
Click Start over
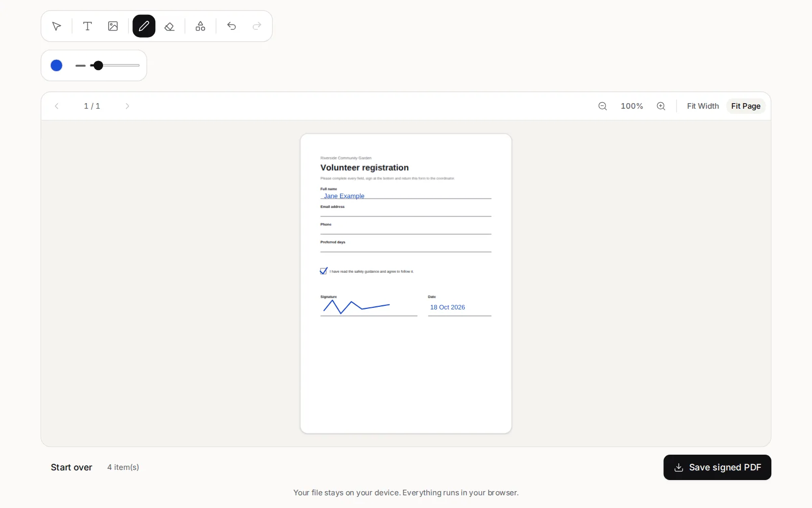[72, 467]
